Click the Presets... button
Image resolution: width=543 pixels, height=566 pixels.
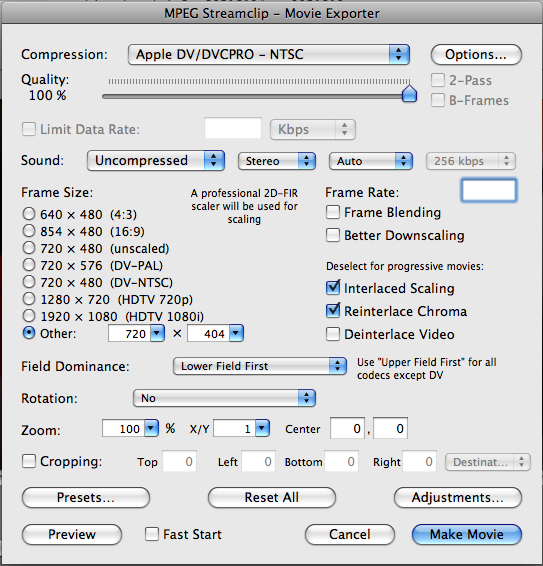tap(86, 497)
